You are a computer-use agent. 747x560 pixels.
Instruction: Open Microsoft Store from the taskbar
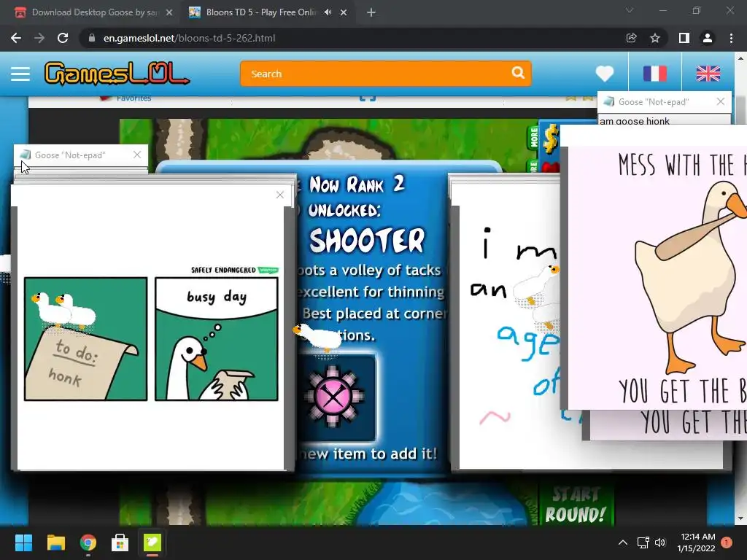(x=120, y=542)
